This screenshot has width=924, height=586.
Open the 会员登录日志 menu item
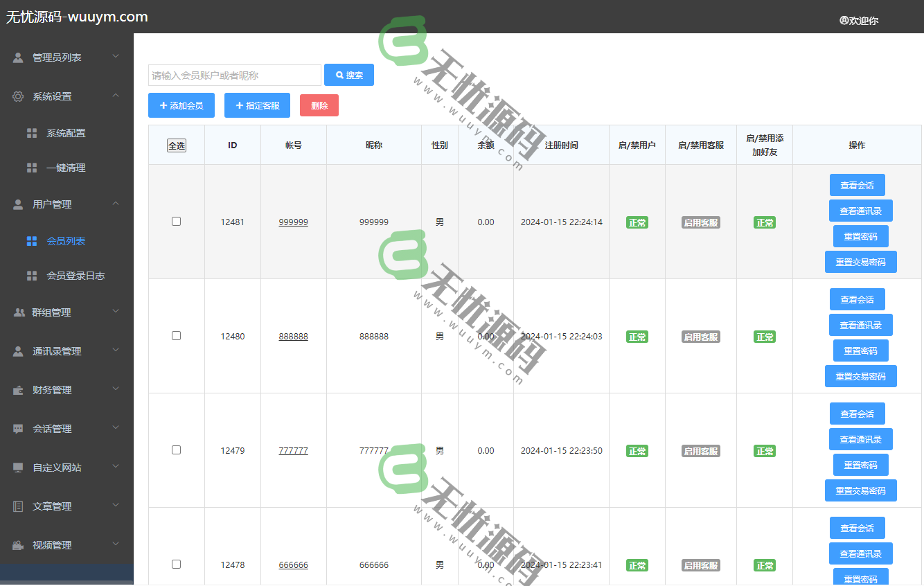tap(75, 276)
